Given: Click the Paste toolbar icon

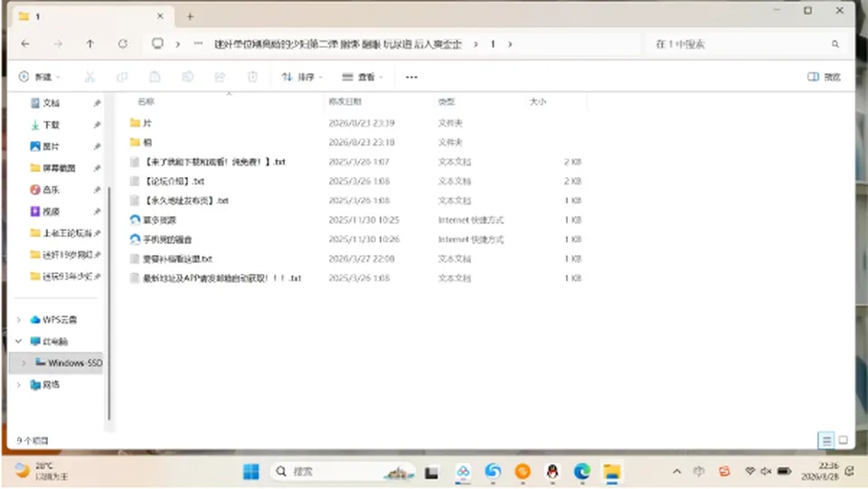Looking at the screenshot, I should pos(155,77).
